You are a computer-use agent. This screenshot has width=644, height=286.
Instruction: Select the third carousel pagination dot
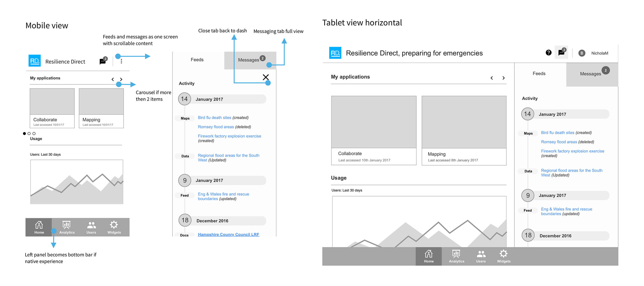[x=34, y=133]
